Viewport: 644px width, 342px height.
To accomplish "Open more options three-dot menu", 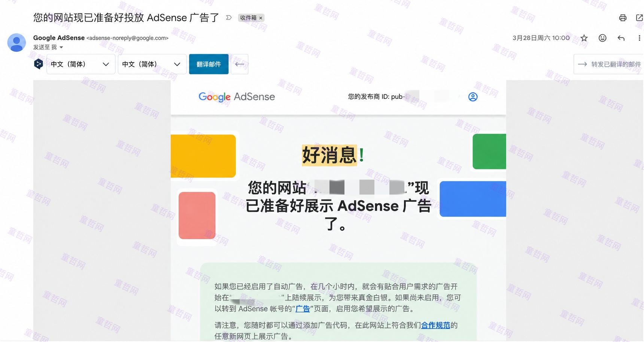I will pyautogui.click(x=639, y=38).
